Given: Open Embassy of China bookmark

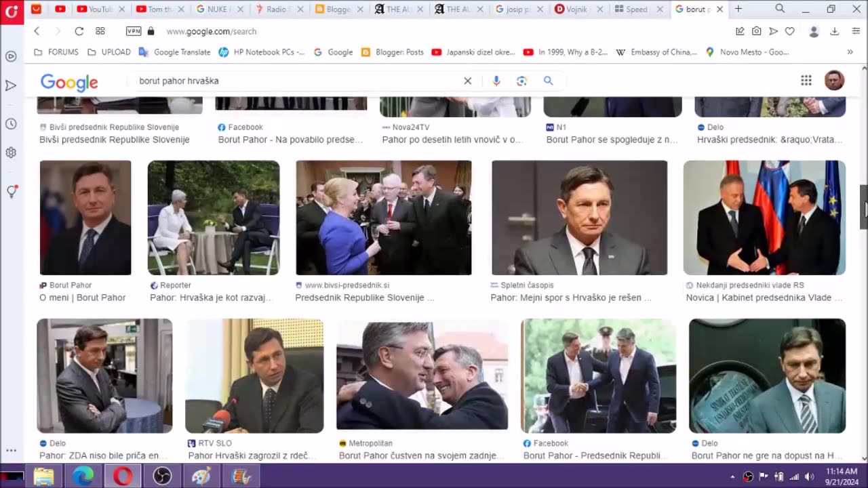Looking at the screenshot, I should 658,52.
